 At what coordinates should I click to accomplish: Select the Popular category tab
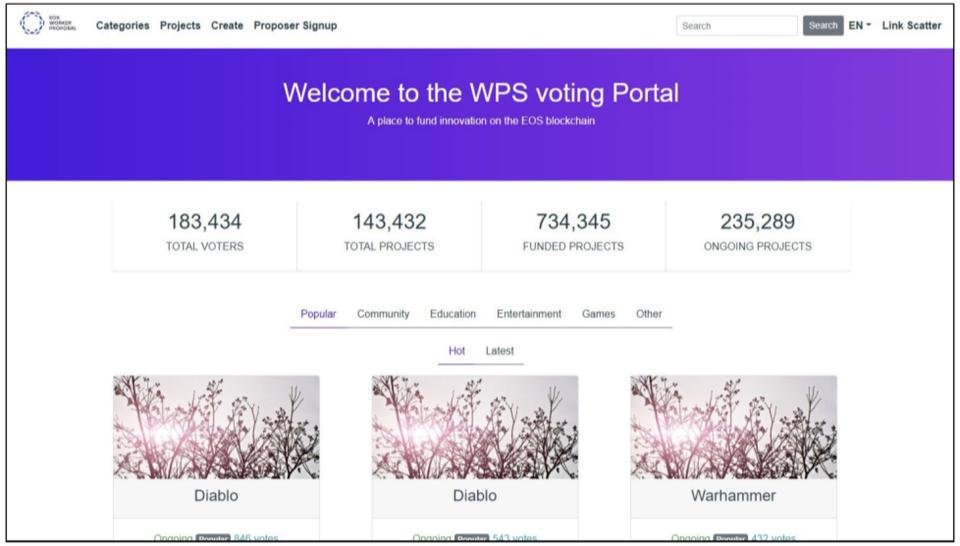coord(318,314)
